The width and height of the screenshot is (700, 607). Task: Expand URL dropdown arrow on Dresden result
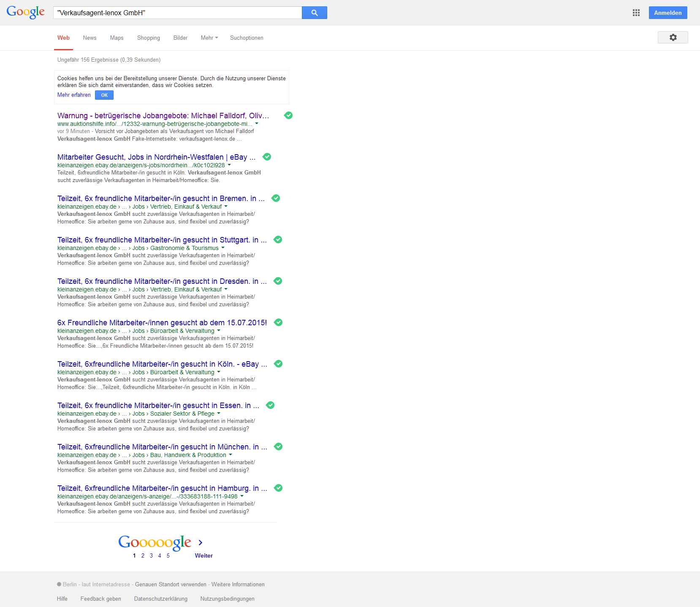pyautogui.click(x=226, y=289)
